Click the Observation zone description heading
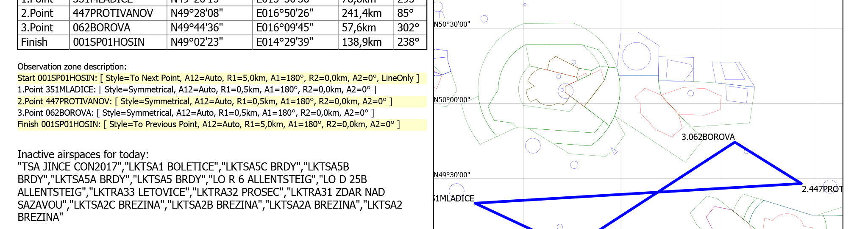Screen dimensions: 868x229 point(72,67)
